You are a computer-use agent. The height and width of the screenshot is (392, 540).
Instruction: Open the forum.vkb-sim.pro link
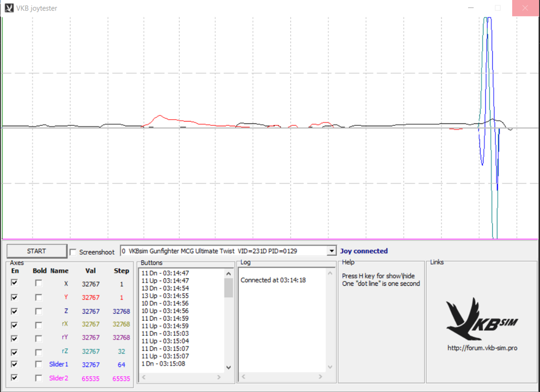[482, 348]
